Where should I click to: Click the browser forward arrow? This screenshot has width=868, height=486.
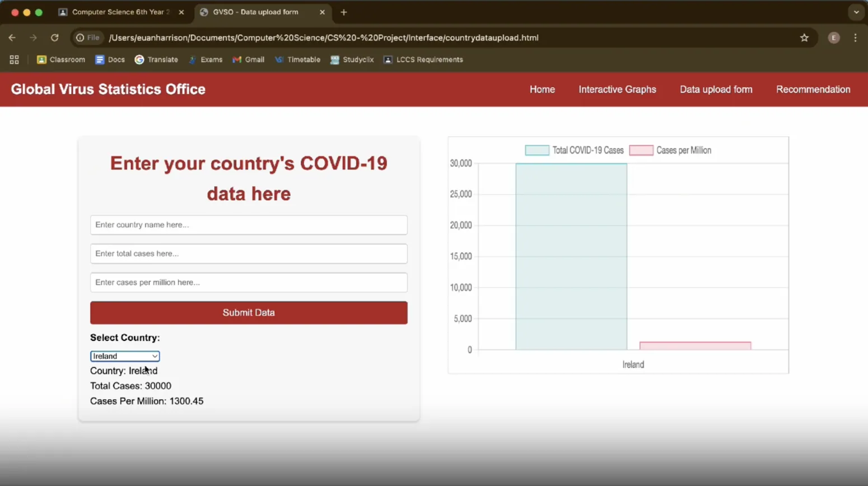(x=33, y=38)
